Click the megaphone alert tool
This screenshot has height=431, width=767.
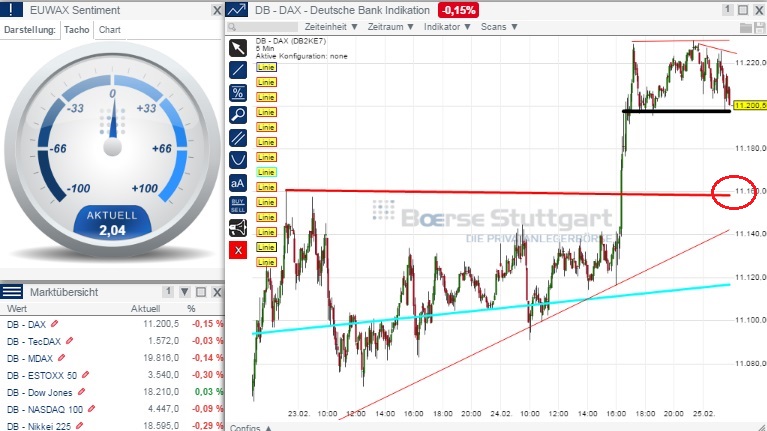tap(238, 228)
